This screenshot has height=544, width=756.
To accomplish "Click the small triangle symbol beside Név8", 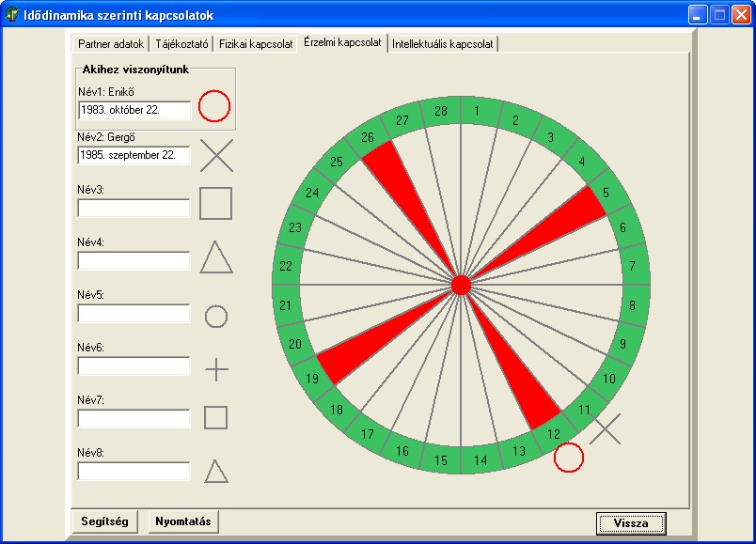I will coord(216,472).
